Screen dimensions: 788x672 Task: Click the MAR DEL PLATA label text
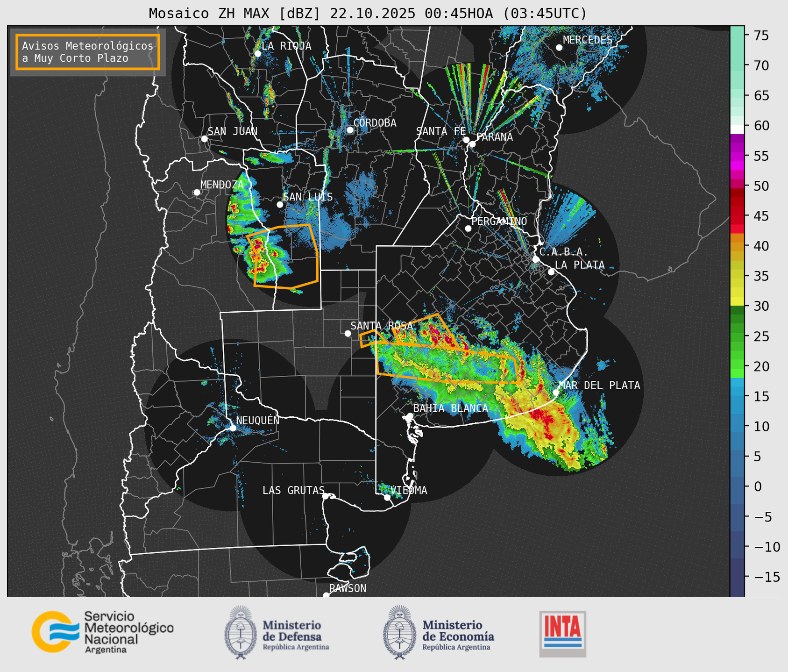pyautogui.click(x=599, y=386)
